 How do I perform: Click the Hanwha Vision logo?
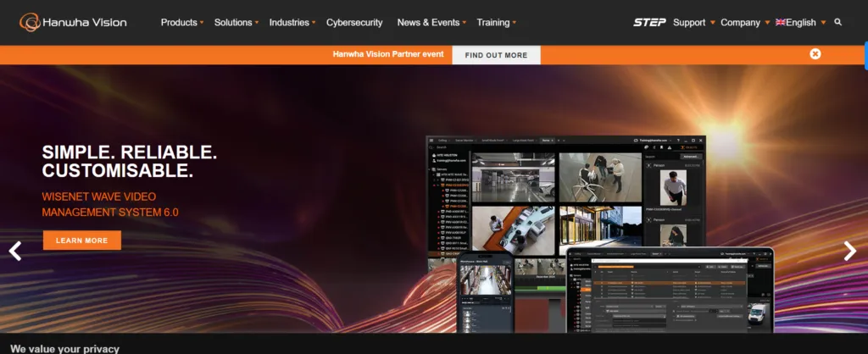coord(73,22)
